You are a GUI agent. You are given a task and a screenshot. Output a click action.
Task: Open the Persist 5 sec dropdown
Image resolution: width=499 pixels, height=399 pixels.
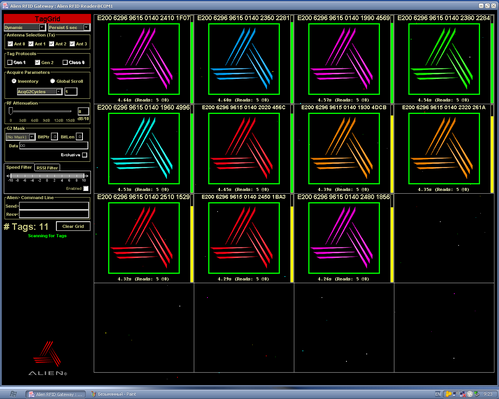click(x=69, y=27)
